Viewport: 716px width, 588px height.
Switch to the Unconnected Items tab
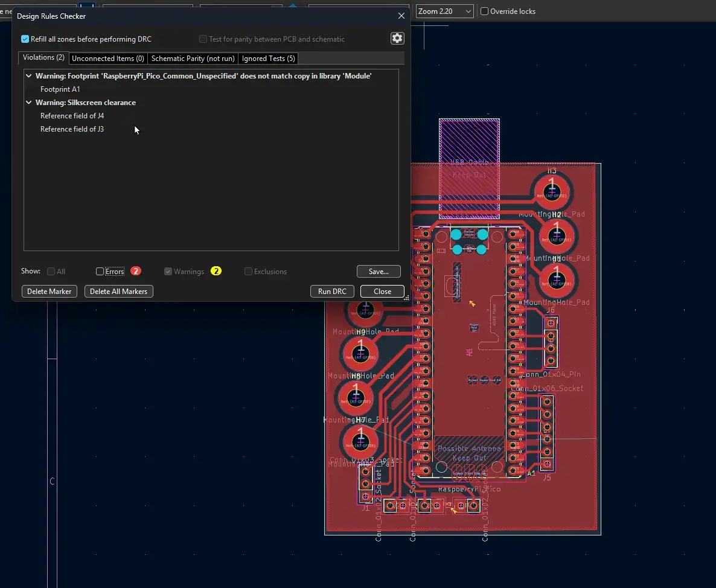click(x=107, y=59)
